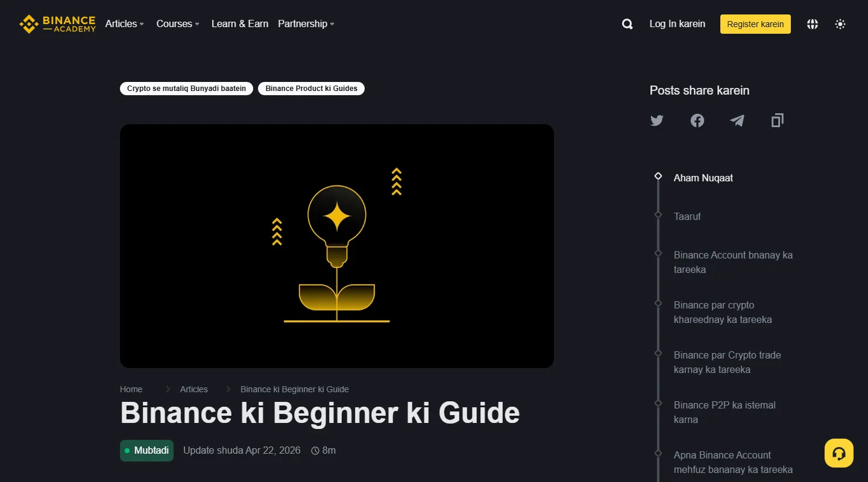Click Binance ki Beginner ki Guide breadcrumb
The height and width of the screenshot is (482, 868).
[x=295, y=389]
